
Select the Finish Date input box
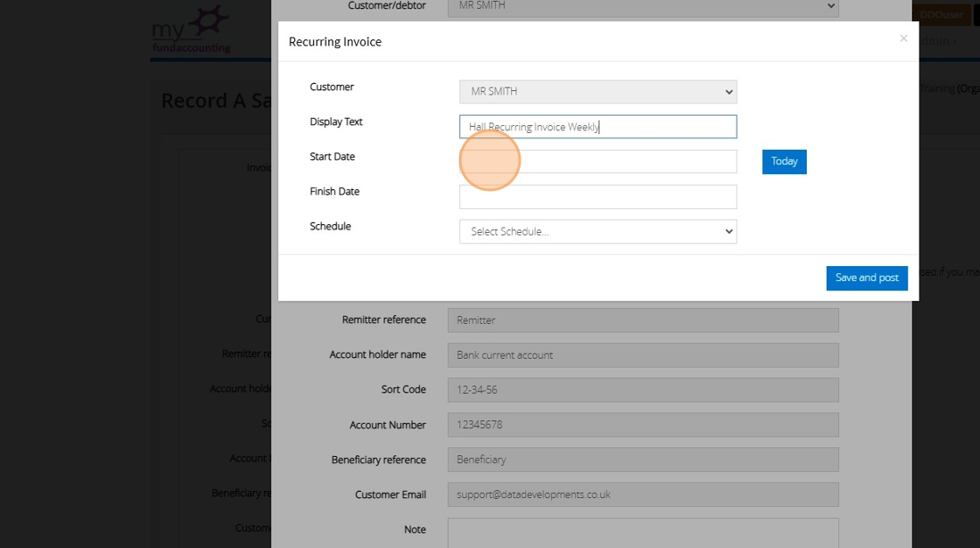598,197
